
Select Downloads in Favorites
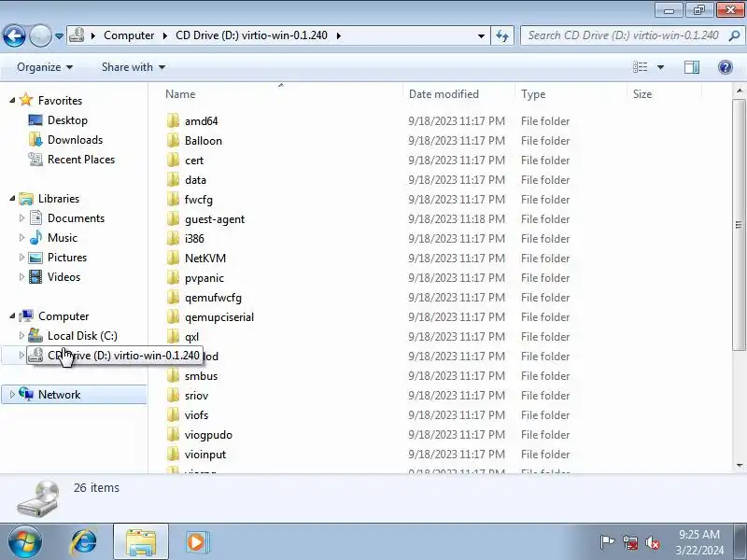[x=75, y=139]
